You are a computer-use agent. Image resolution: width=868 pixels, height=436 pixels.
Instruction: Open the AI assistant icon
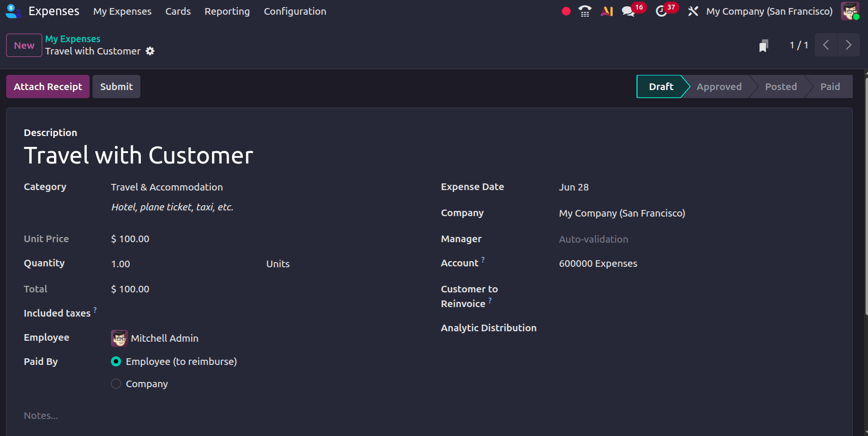pyautogui.click(x=607, y=11)
